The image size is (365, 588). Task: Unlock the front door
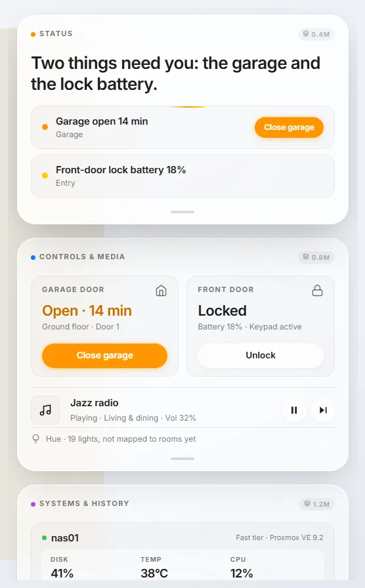click(x=261, y=355)
